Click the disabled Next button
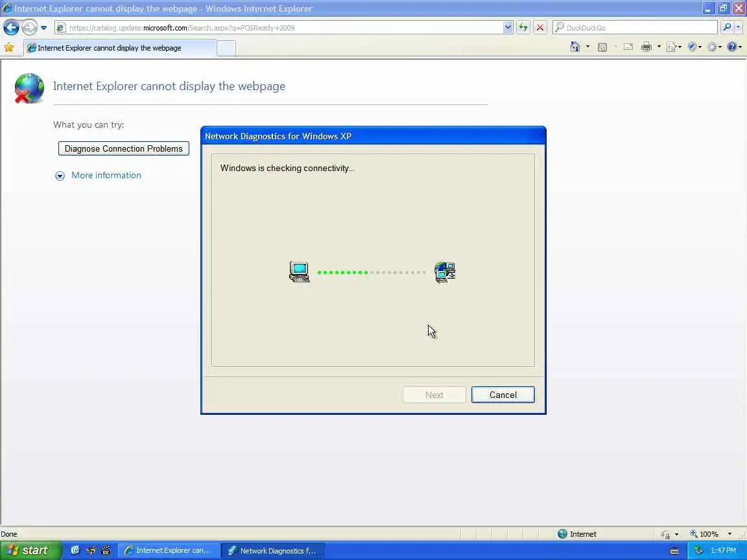The width and height of the screenshot is (747, 560). (x=434, y=395)
